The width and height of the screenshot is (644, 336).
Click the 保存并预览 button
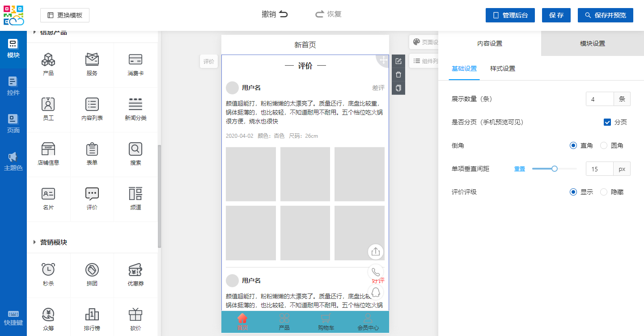(605, 15)
